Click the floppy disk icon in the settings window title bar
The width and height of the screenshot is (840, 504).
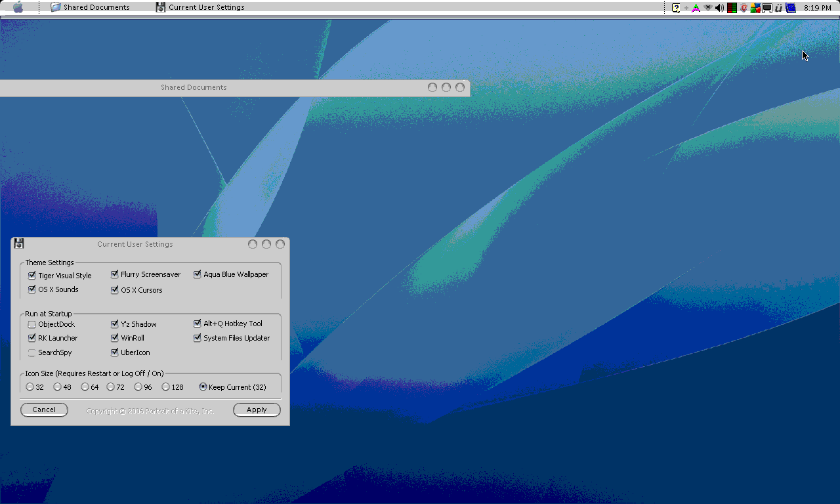19,243
